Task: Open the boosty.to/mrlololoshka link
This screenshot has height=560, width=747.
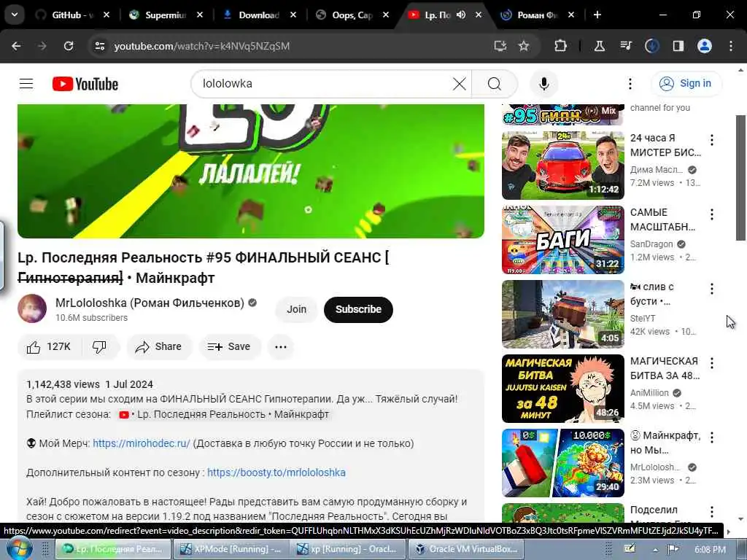Action: [276, 472]
